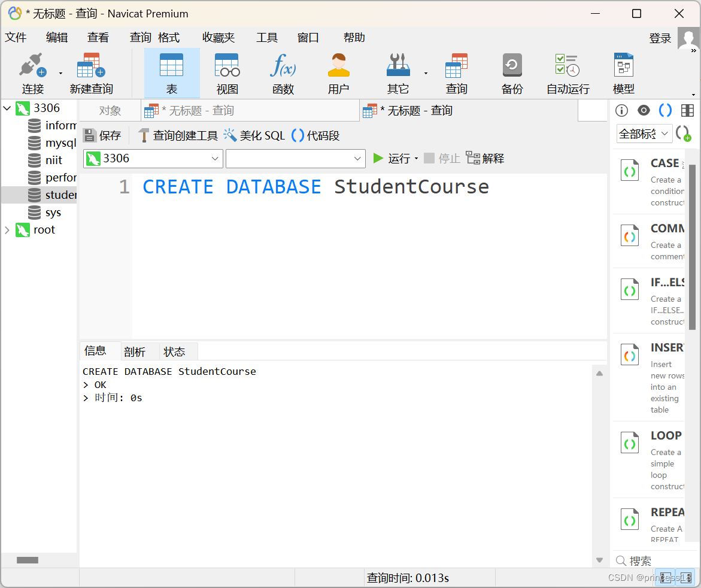The width and height of the screenshot is (701, 588).
Task: Open the 工具 menu
Action: (x=267, y=37)
